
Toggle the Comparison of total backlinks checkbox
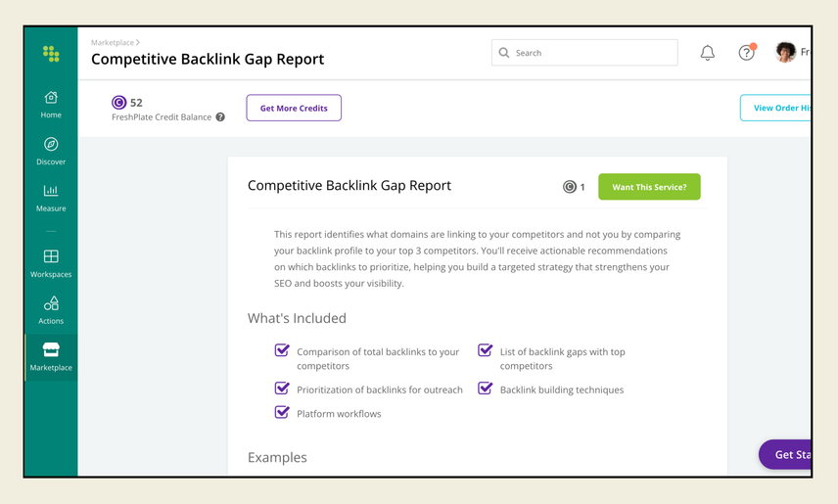pos(282,350)
